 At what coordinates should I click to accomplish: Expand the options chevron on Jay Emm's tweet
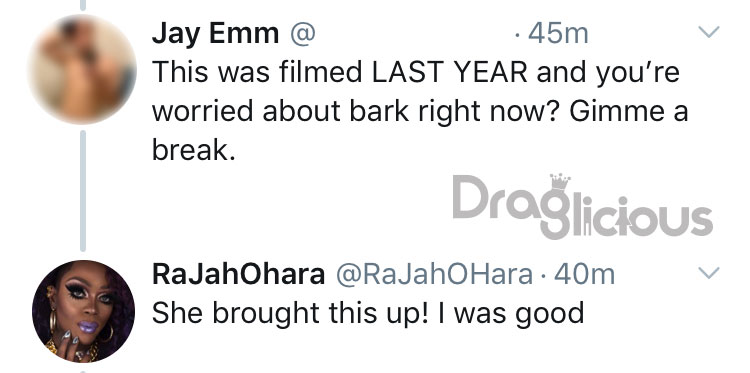tap(708, 32)
